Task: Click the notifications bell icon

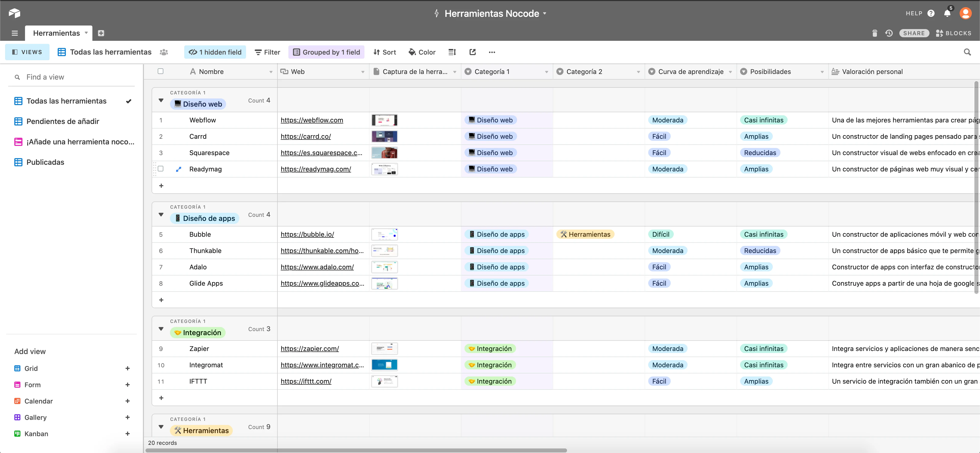Action: click(x=947, y=13)
